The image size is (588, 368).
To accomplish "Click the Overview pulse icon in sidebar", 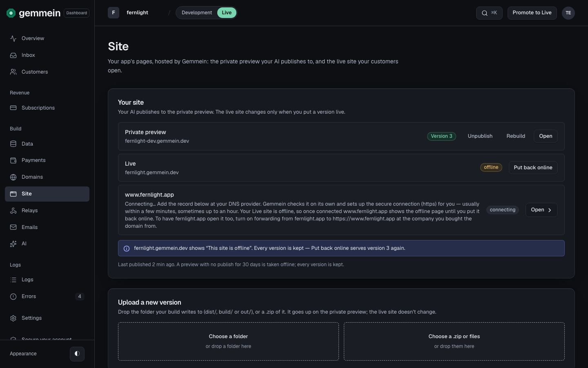I will tap(13, 38).
